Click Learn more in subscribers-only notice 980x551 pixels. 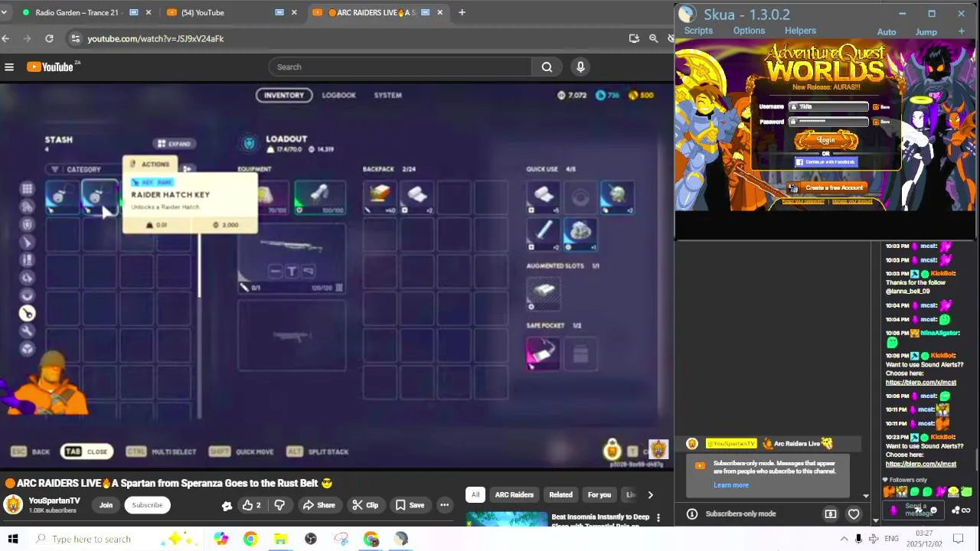pos(731,485)
